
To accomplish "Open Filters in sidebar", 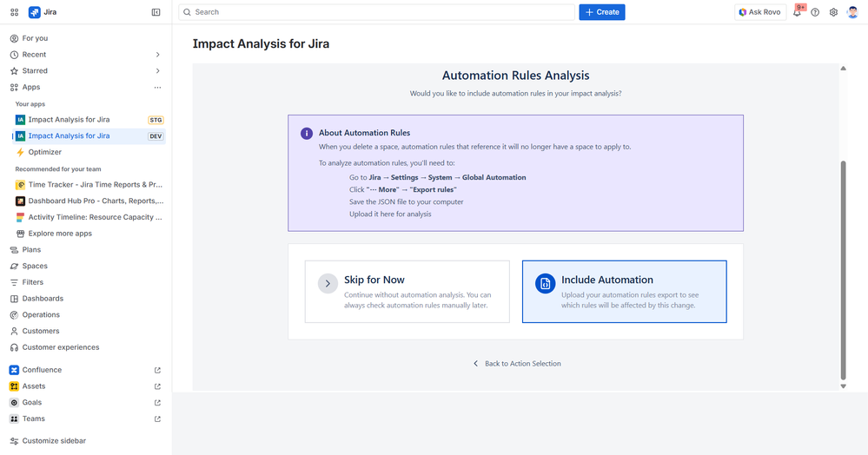I will (33, 282).
